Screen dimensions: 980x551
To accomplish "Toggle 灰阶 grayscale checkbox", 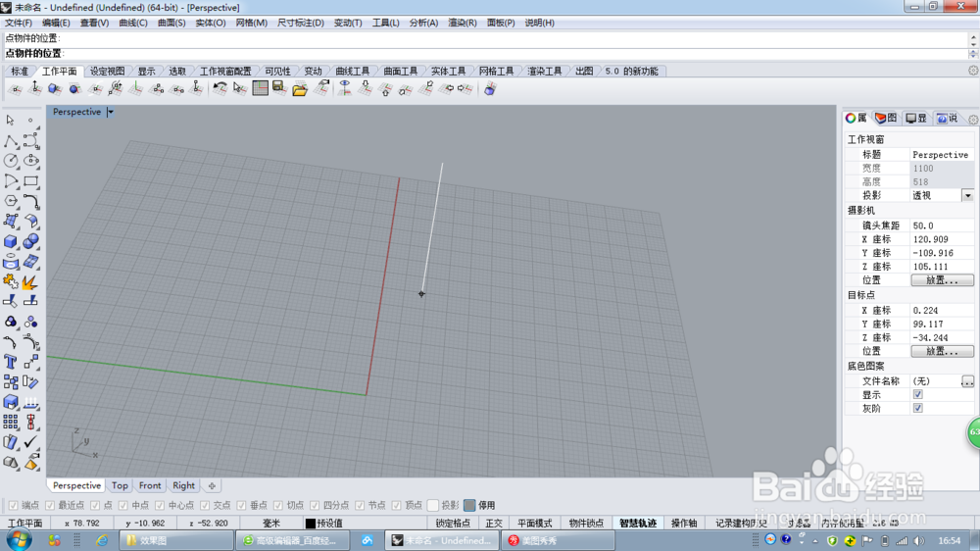I will (x=917, y=409).
